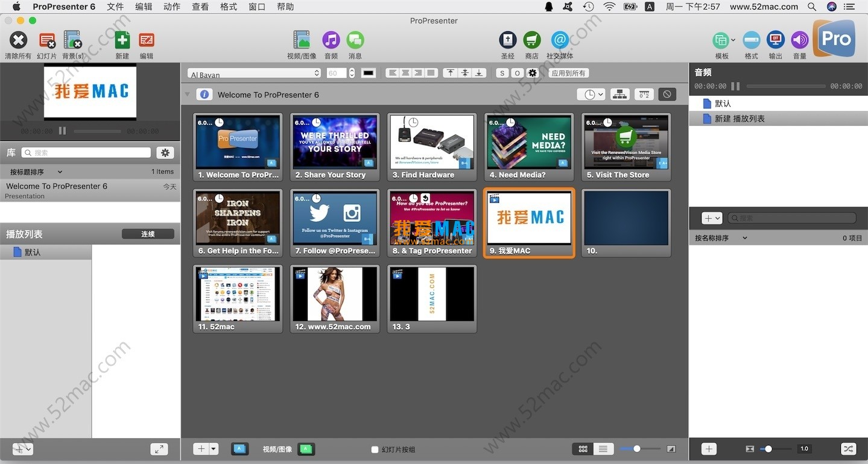Open the 消息 messages icon
The width and height of the screenshot is (868, 464).
pyautogui.click(x=355, y=40)
